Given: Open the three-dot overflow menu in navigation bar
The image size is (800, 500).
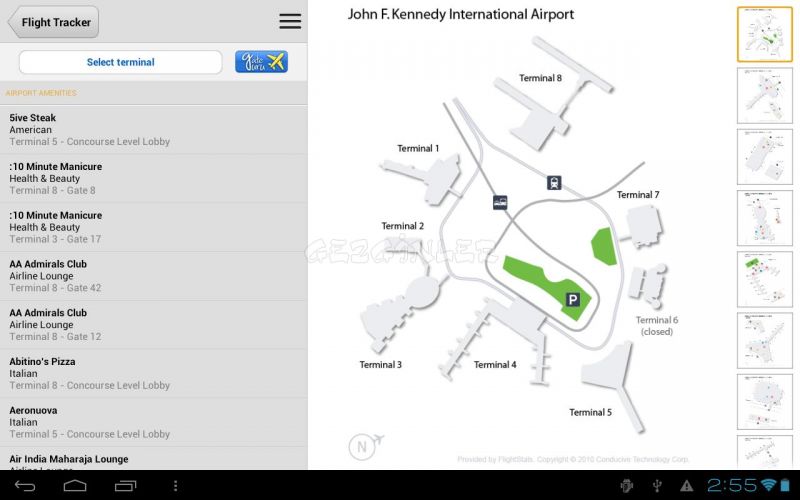Looking at the screenshot, I should click(x=176, y=486).
